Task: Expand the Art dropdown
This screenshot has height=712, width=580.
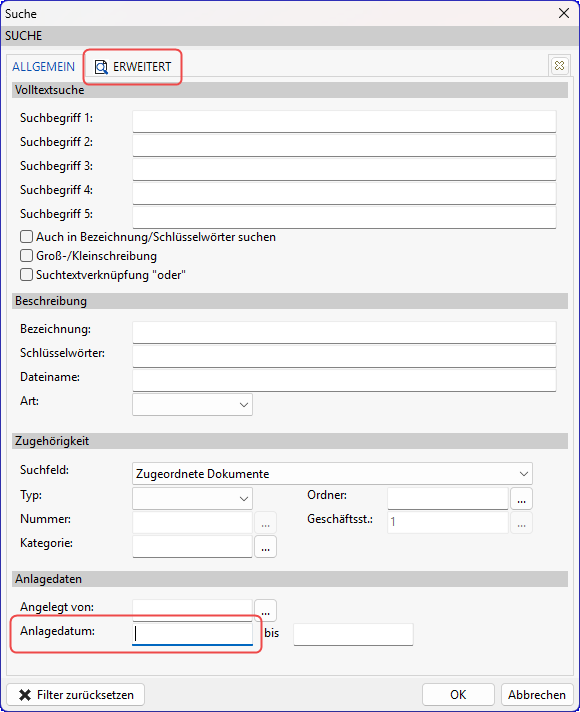Action: pos(192,404)
